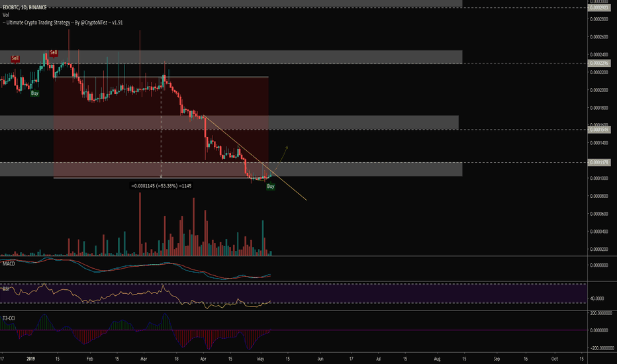Click the -200.0000000 T3-CCI scale value
Viewport: 617px width, 364px height.
601,348
